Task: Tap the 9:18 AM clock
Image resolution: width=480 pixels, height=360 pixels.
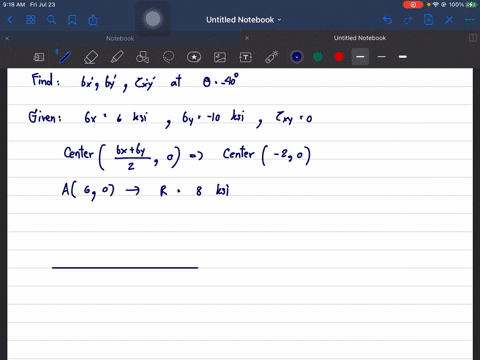Action: pos(14,5)
